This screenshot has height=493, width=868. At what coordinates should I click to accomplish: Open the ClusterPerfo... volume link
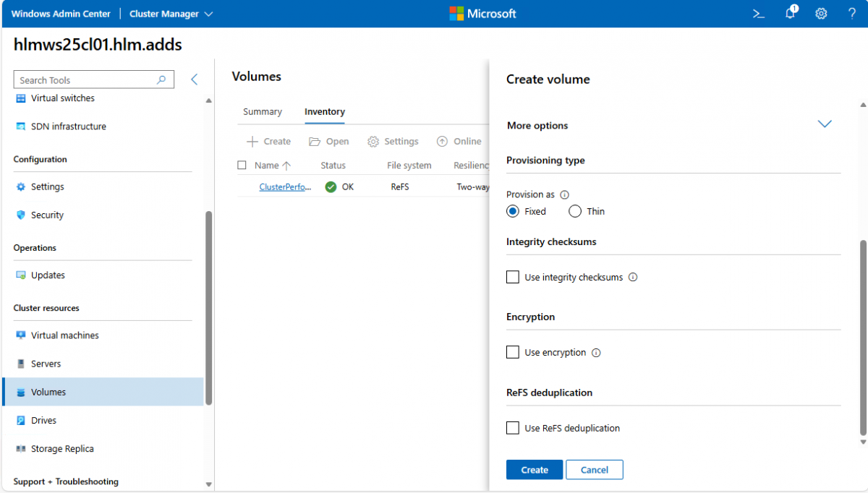(x=286, y=187)
